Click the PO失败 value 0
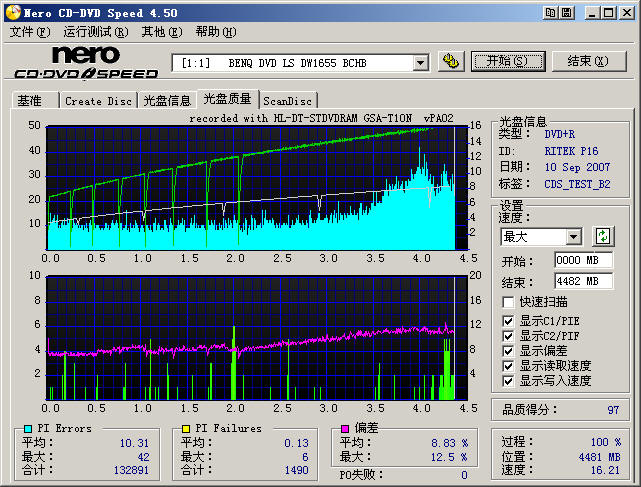Image resolution: width=641 pixels, height=487 pixels. tap(464, 475)
